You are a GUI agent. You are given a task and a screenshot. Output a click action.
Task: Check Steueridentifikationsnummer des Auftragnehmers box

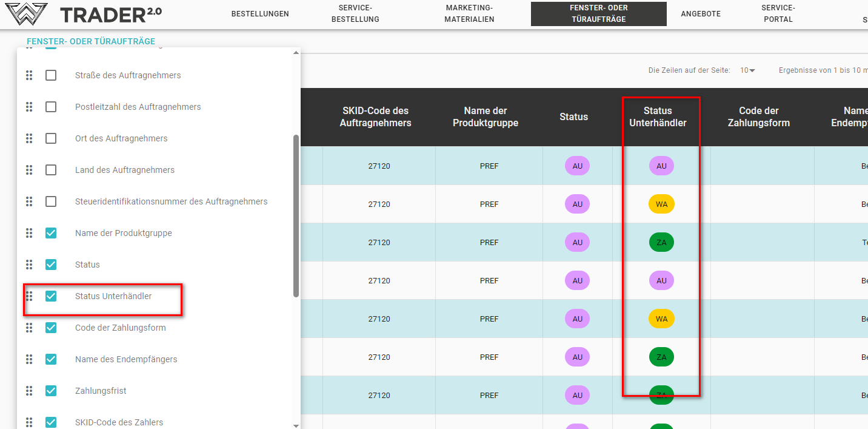click(x=51, y=201)
